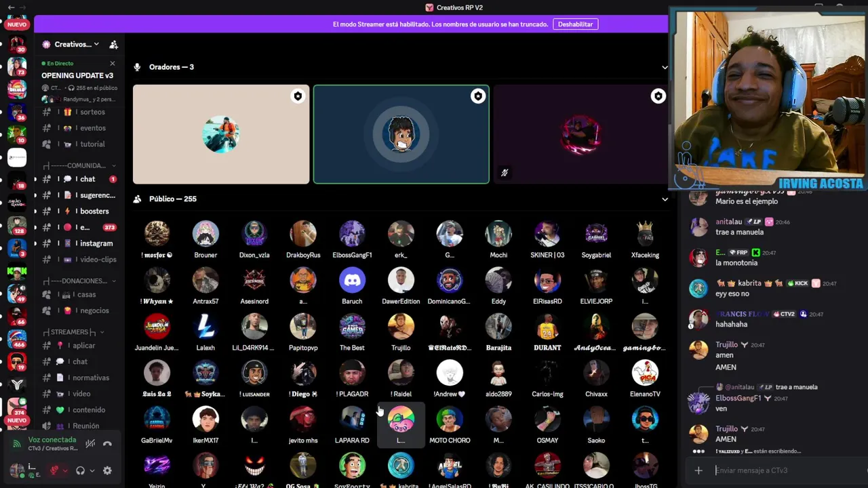This screenshot has height=488, width=868.
Task: Open Lalexh's audience avatar
Action: pos(205,326)
